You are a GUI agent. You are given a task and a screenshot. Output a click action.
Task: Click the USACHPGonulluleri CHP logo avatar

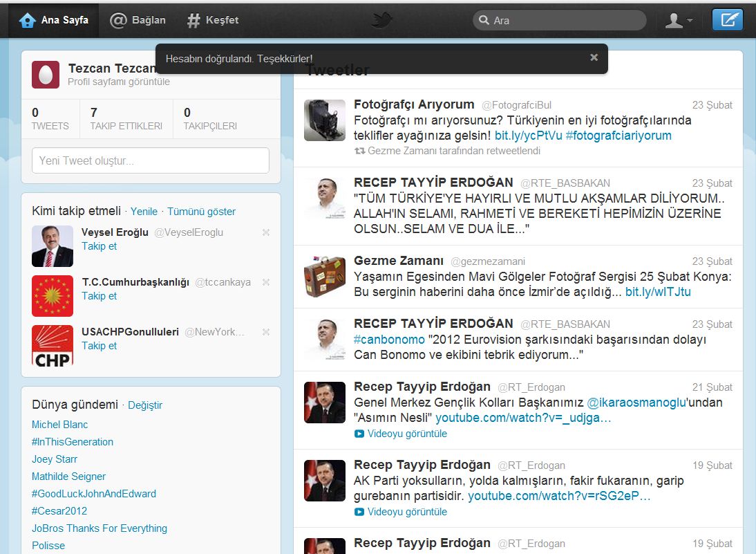(x=53, y=346)
